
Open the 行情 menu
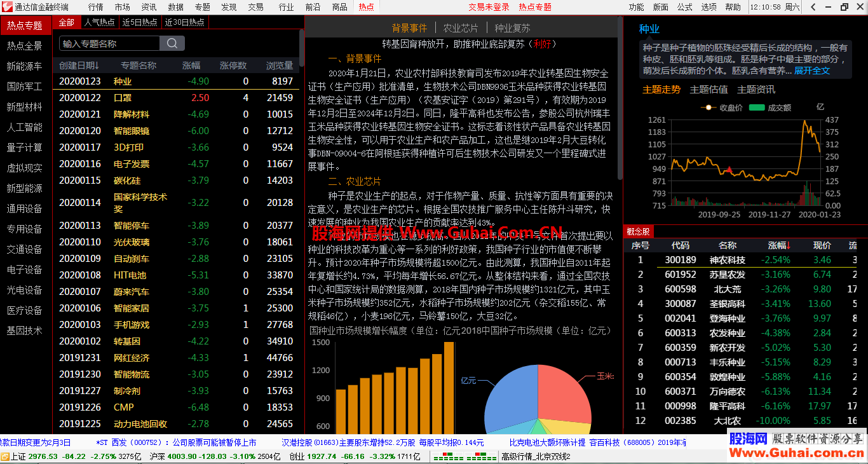click(96, 7)
